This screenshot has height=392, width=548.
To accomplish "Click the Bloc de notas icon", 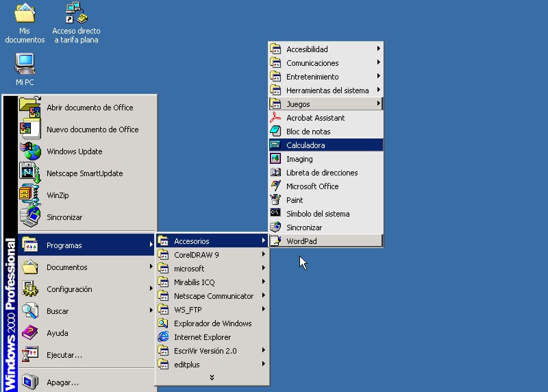I will (x=275, y=131).
